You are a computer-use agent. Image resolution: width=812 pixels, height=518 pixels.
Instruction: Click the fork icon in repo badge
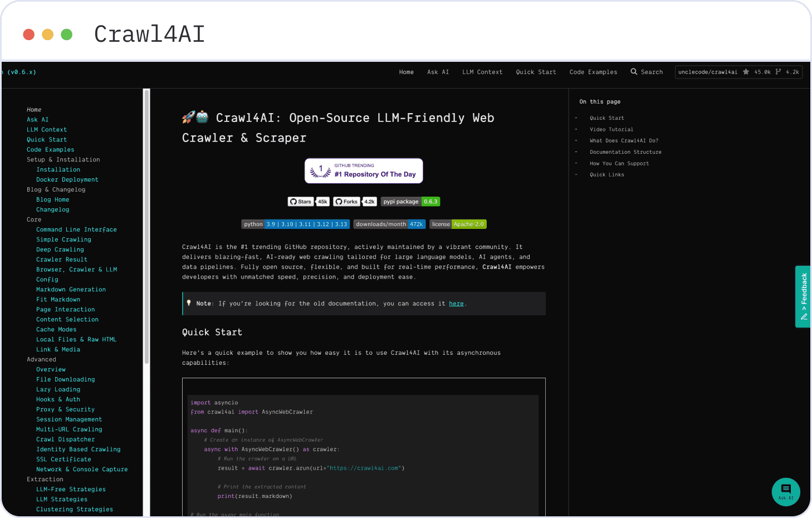[x=778, y=72]
